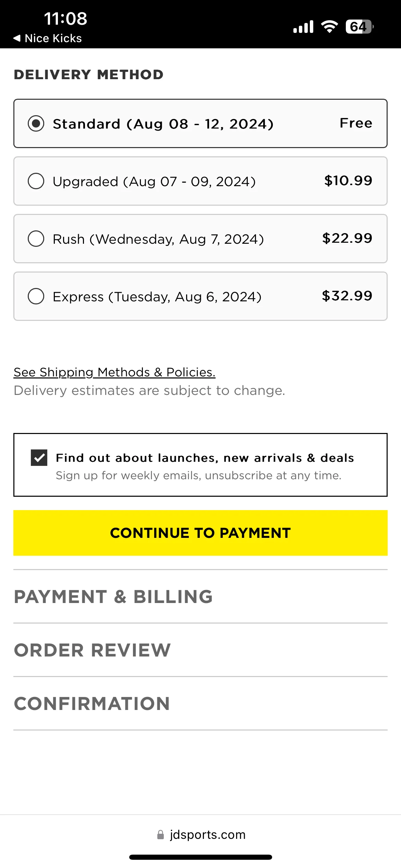Tap the battery level indicator
Viewport: 401px width, 868px height.
(x=360, y=26)
